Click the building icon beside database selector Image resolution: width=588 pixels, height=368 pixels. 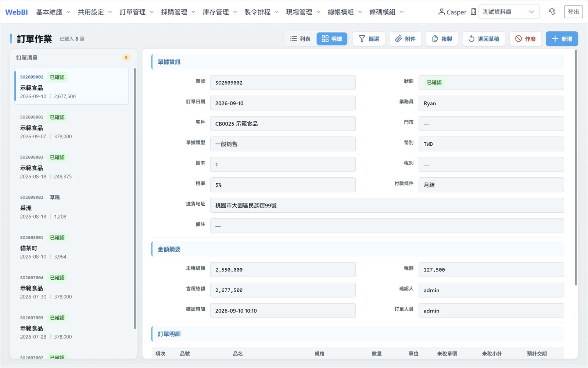coord(473,12)
